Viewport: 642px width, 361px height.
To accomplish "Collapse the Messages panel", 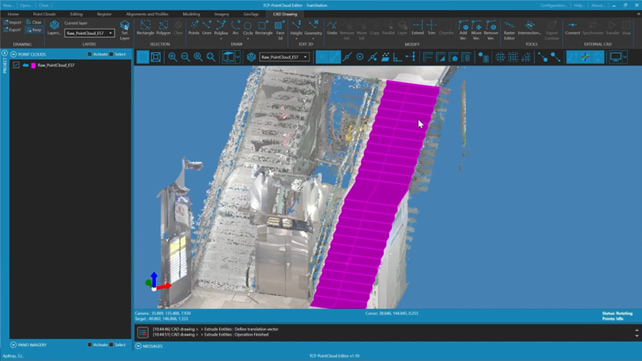I will click(x=138, y=346).
